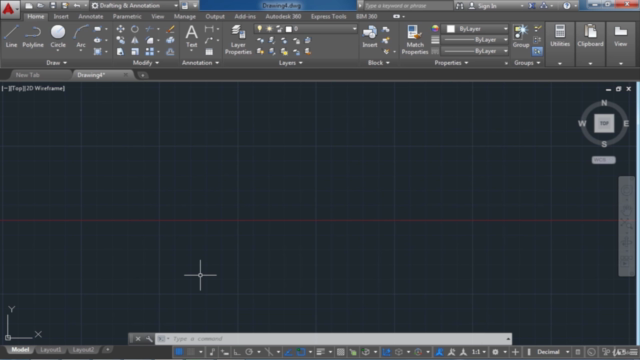This screenshot has width=640, height=360.
Task: Toggle snap mode in status bar
Action: coord(191,352)
